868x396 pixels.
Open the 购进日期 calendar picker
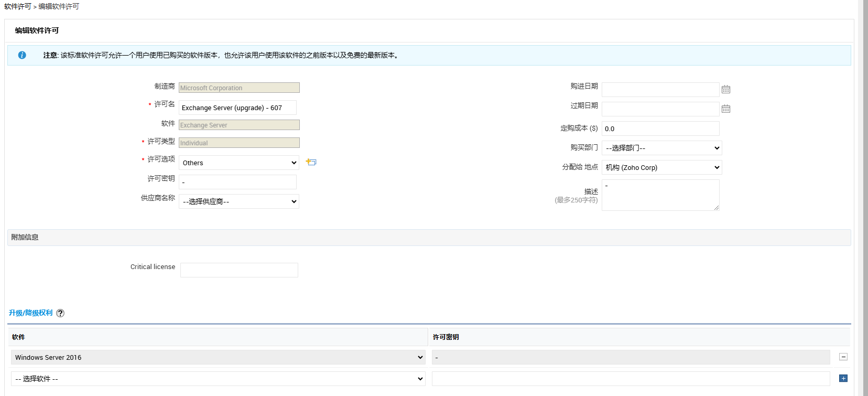725,90
